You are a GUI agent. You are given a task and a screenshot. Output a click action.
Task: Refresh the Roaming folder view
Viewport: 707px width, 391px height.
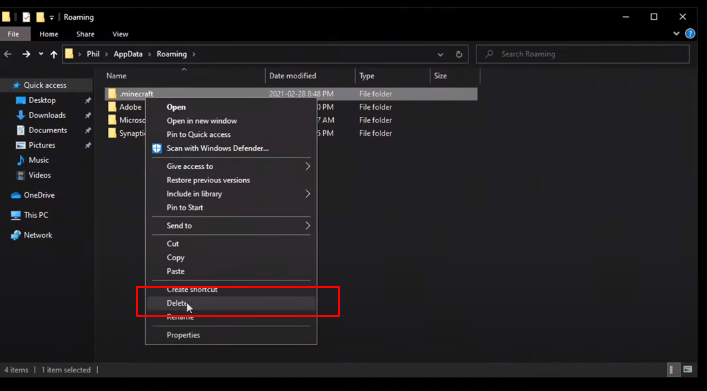coord(459,54)
